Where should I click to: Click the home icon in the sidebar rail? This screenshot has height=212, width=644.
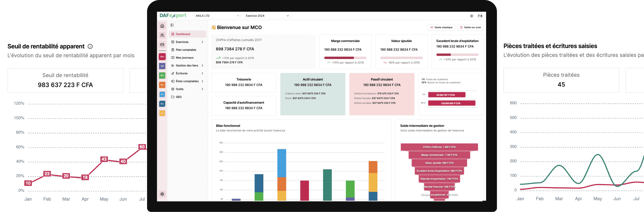pos(162,26)
